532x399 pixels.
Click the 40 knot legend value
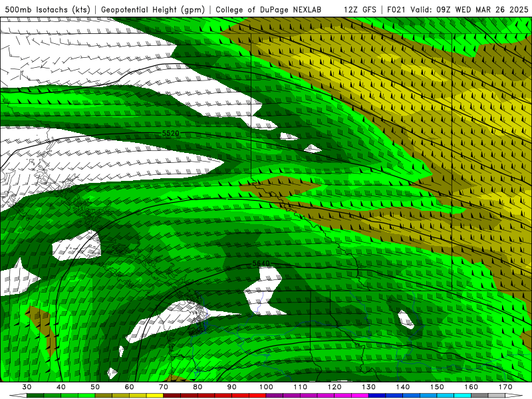(61, 387)
